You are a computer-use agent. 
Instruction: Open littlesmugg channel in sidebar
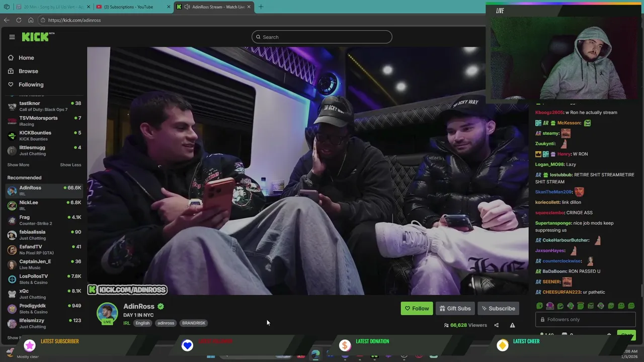[44, 150]
